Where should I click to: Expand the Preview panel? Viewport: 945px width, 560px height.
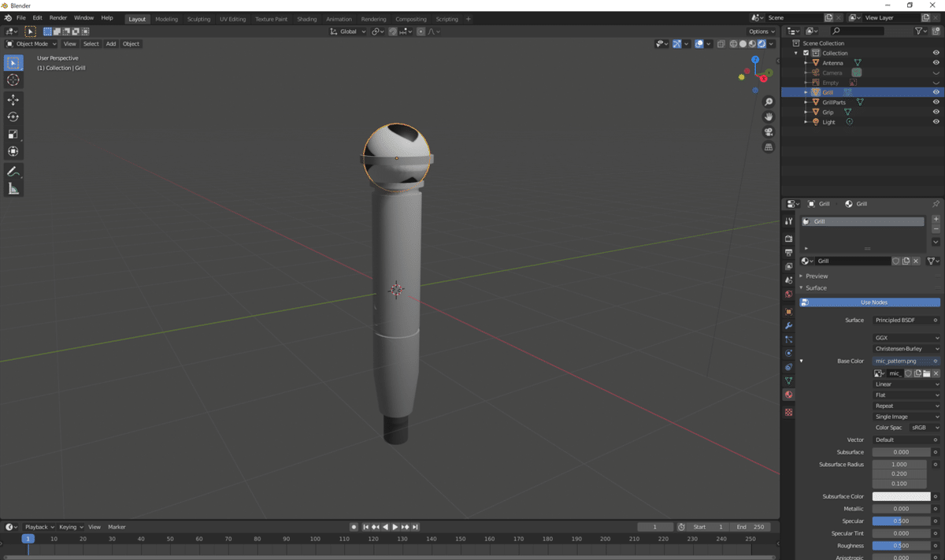pos(817,276)
